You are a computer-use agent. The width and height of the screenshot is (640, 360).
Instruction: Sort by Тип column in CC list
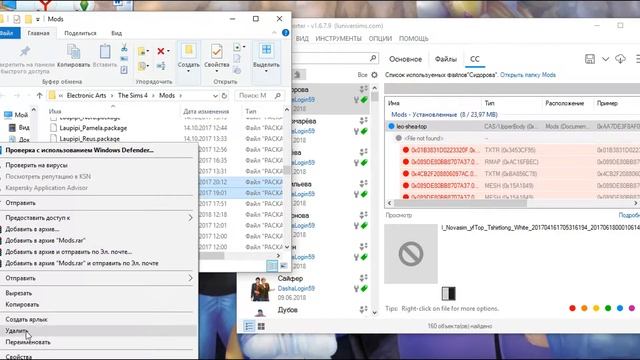coord(489,103)
